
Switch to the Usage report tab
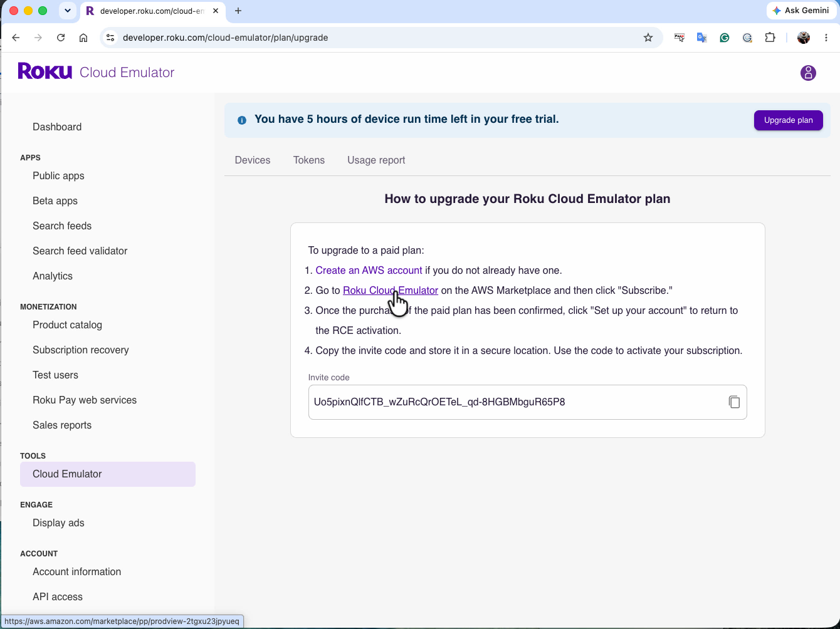(x=376, y=160)
